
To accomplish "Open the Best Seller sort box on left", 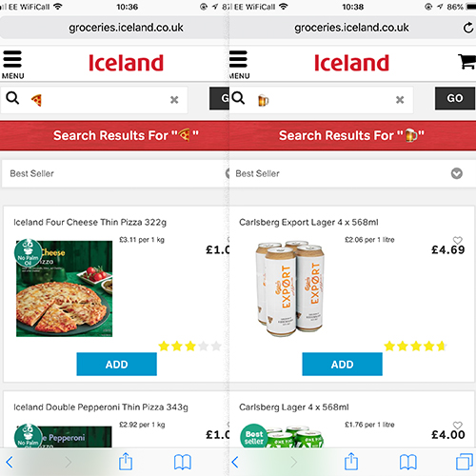I will tap(115, 173).
